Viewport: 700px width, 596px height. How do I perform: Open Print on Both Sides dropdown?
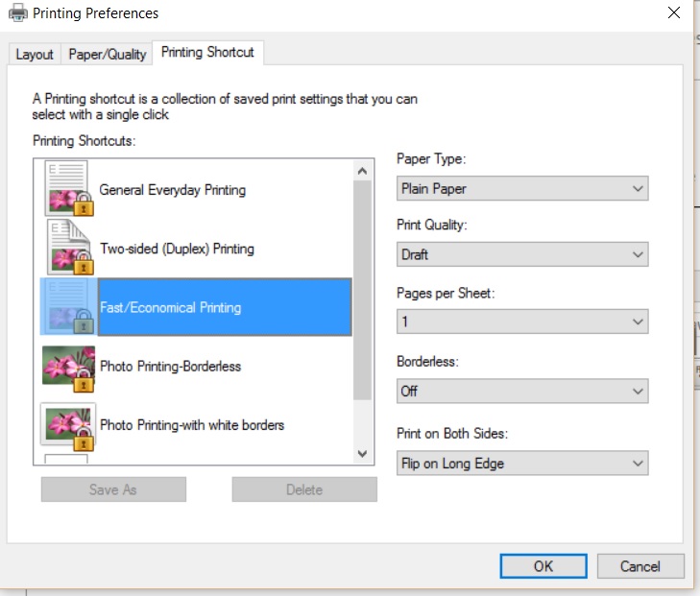[x=522, y=463]
